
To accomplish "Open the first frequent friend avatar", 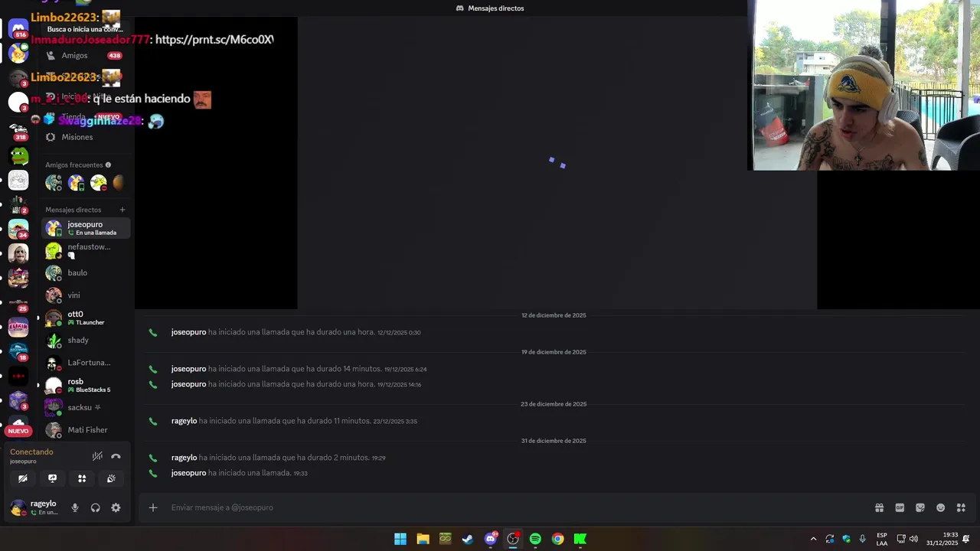I will click(x=54, y=183).
